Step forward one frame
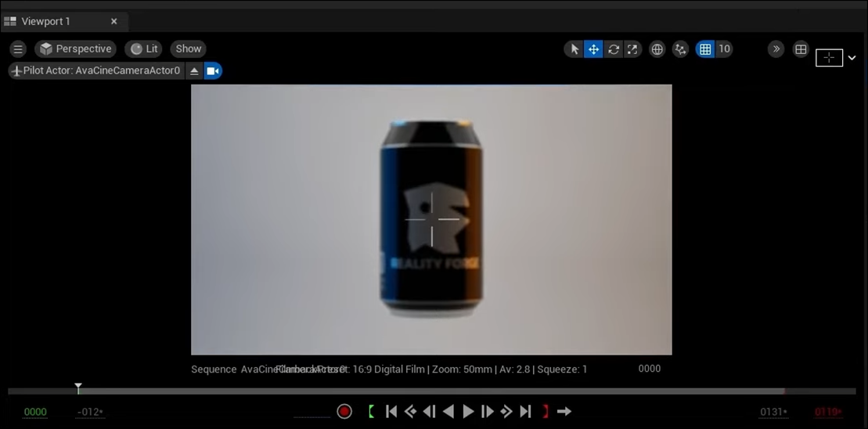The image size is (868, 429). 488,411
